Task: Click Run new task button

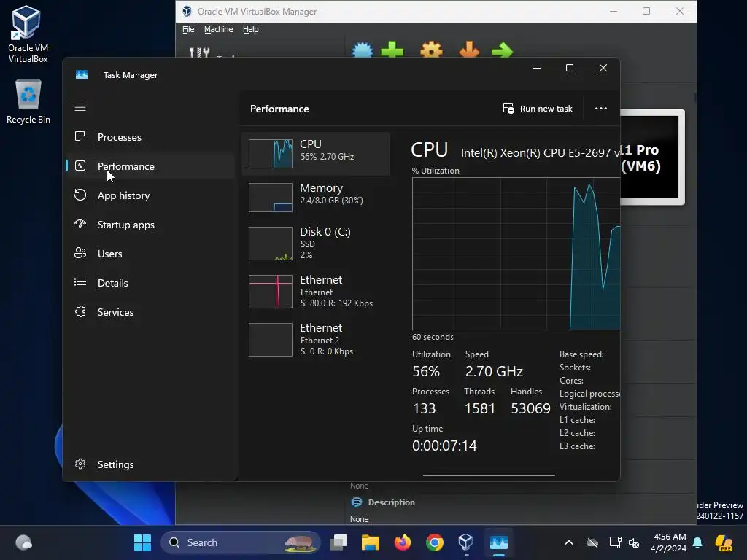Action: (x=538, y=109)
